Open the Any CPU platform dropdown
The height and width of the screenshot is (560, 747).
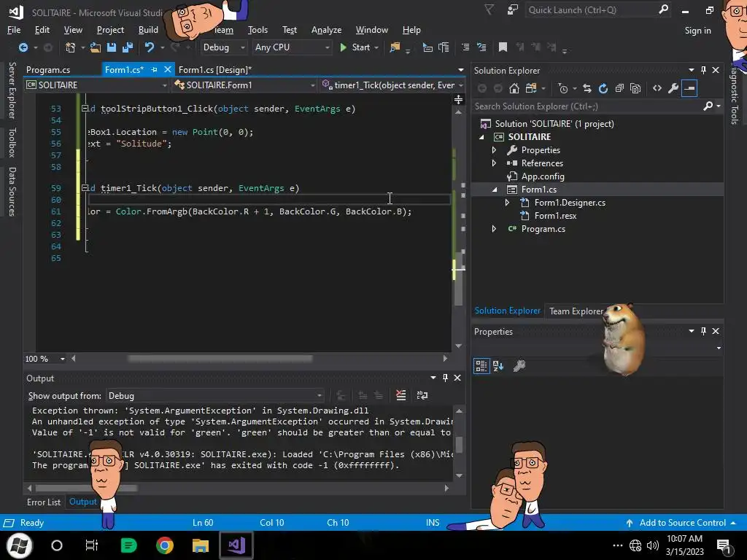point(292,47)
